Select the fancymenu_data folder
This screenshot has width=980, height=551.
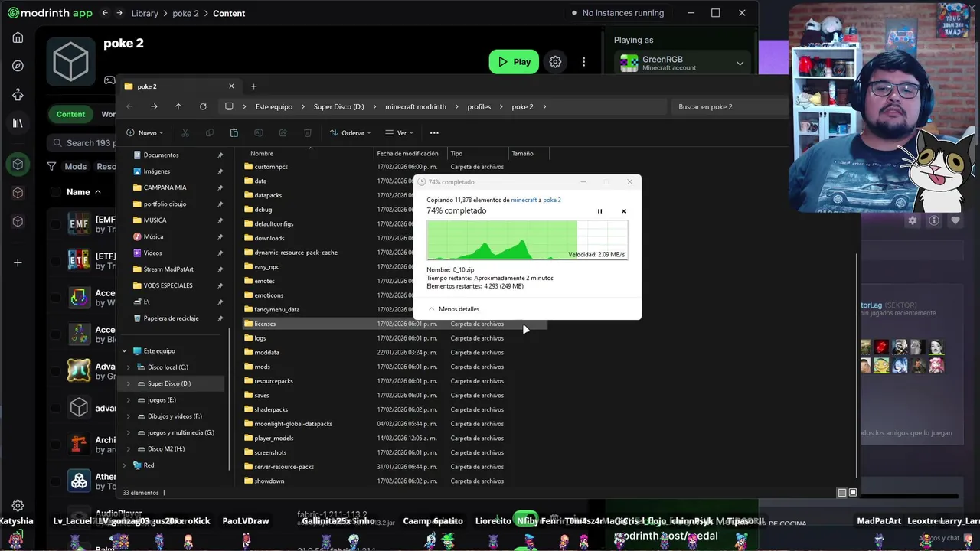pyautogui.click(x=276, y=309)
